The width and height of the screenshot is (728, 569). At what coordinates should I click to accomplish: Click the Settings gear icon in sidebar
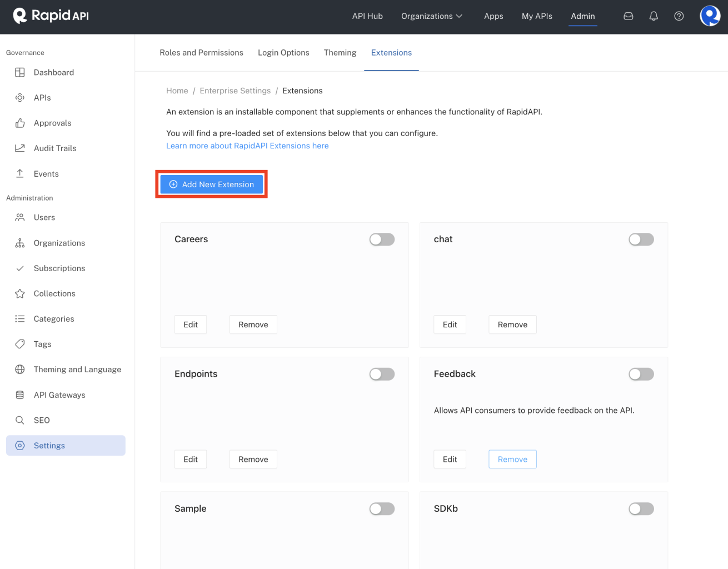[x=20, y=446]
